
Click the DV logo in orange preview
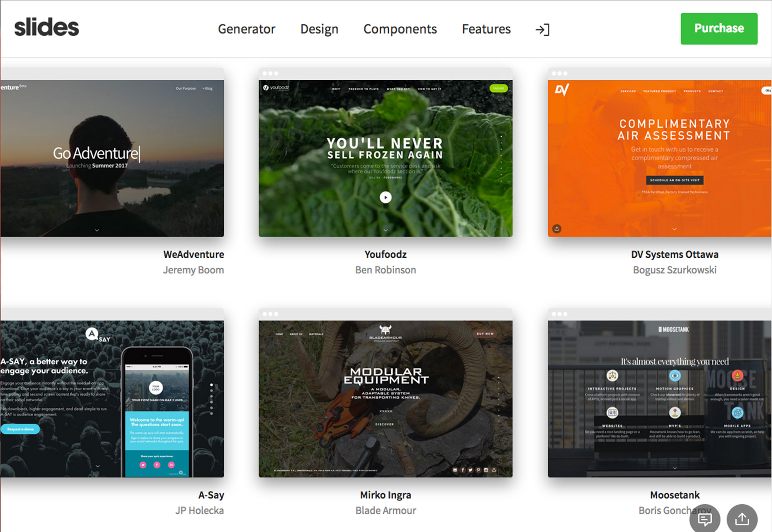[562, 90]
